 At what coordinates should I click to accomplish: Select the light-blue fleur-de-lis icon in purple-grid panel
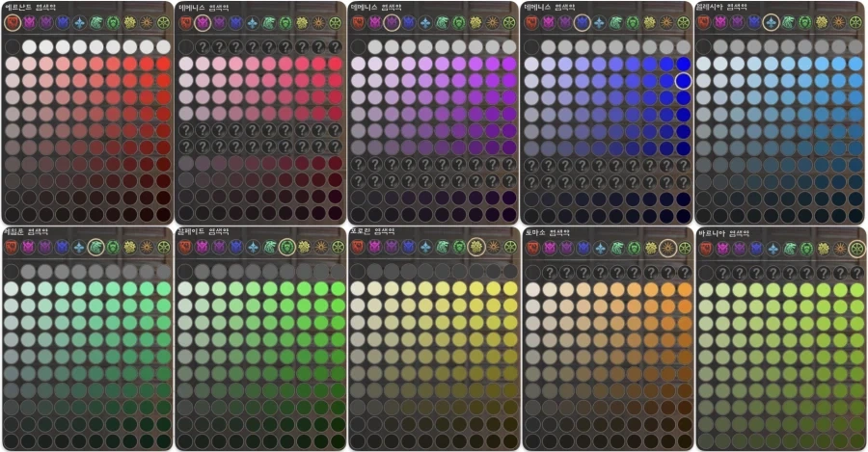click(x=425, y=23)
